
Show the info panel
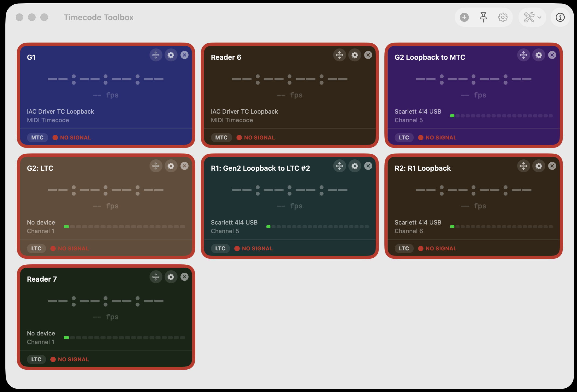560,17
